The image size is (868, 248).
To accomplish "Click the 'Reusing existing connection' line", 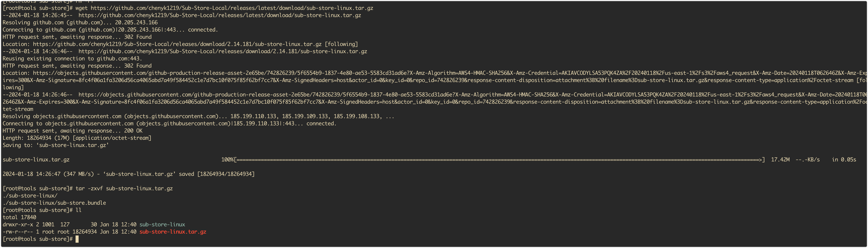I will 72,59.
